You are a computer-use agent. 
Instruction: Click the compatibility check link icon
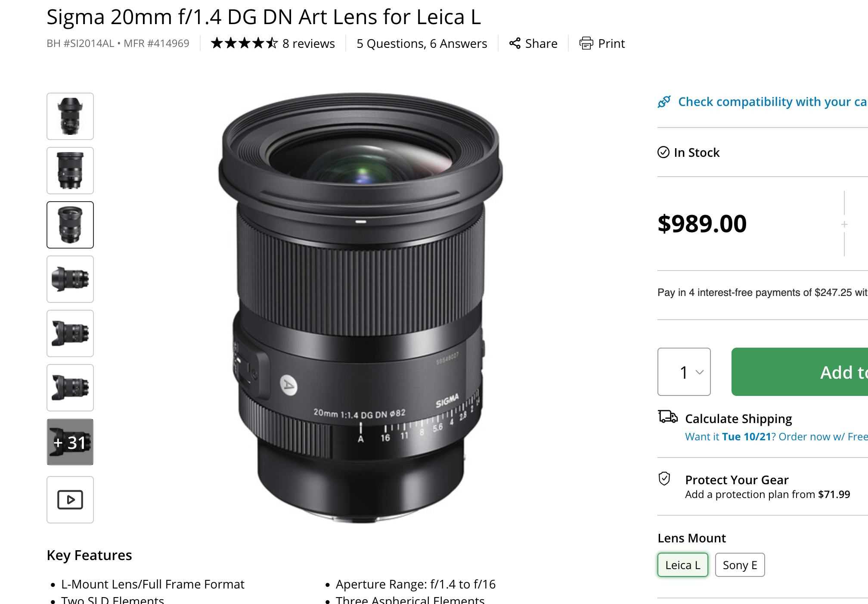pyautogui.click(x=664, y=102)
